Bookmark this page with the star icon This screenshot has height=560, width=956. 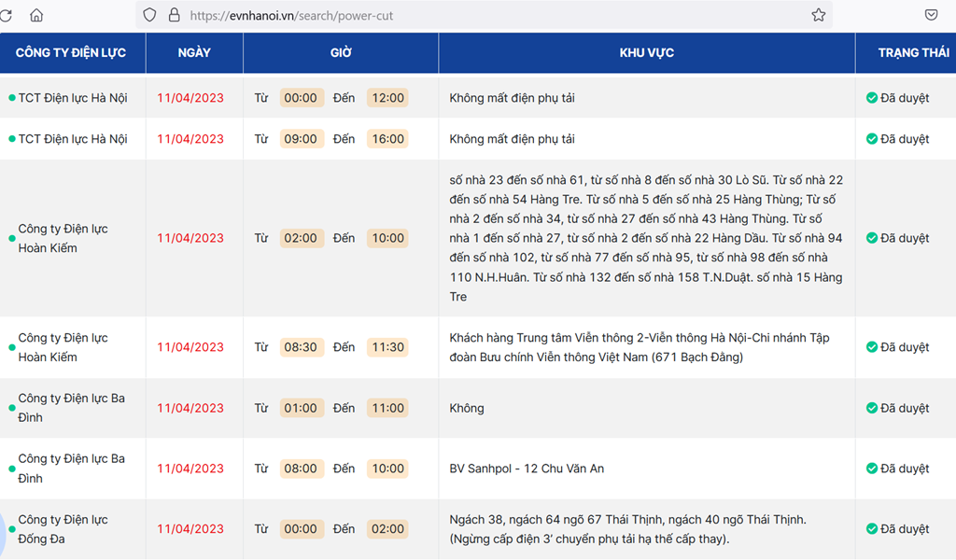(818, 15)
